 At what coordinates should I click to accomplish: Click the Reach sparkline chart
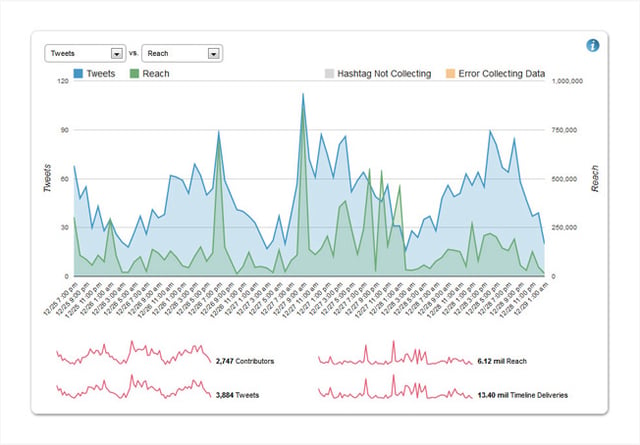[x=395, y=352]
